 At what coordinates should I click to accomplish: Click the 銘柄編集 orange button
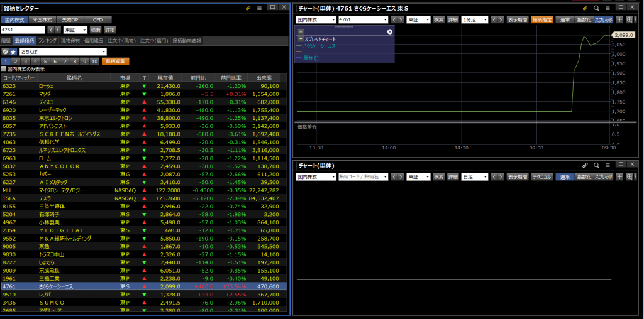point(116,61)
